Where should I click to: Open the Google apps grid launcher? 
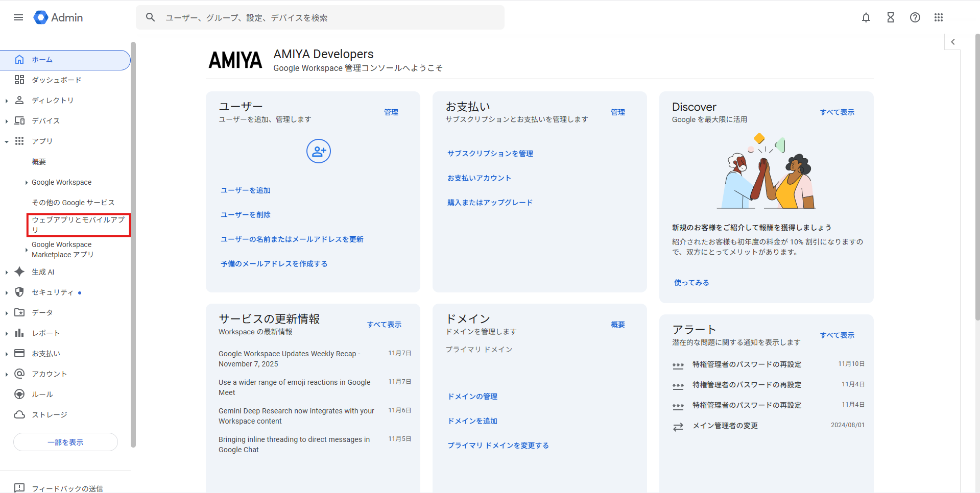pos(939,17)
